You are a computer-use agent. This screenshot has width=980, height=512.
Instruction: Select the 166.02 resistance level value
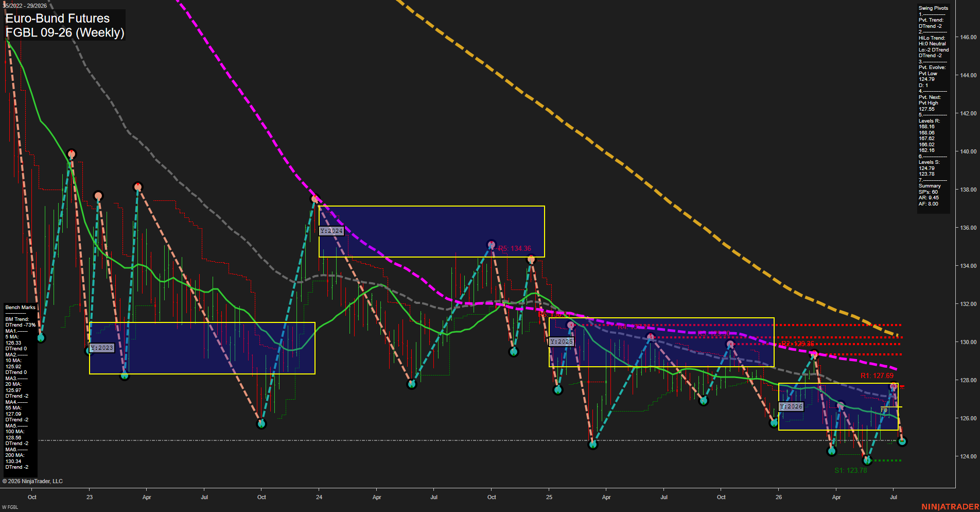coord(926,145)
